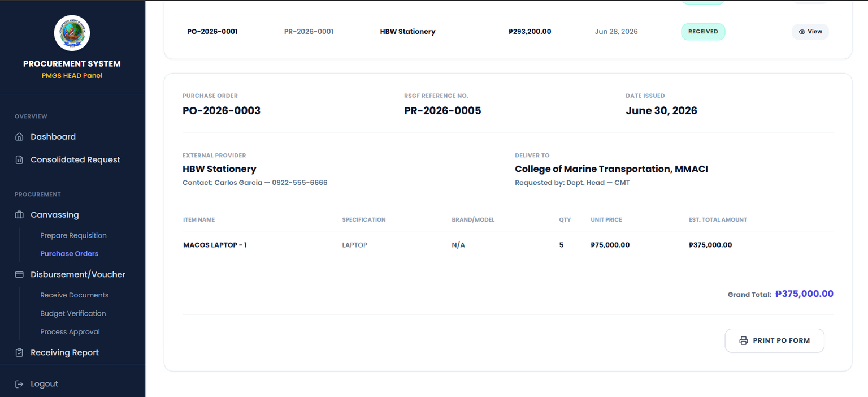
Task: Click HBW Stationery in the table row
Action: 407,32
